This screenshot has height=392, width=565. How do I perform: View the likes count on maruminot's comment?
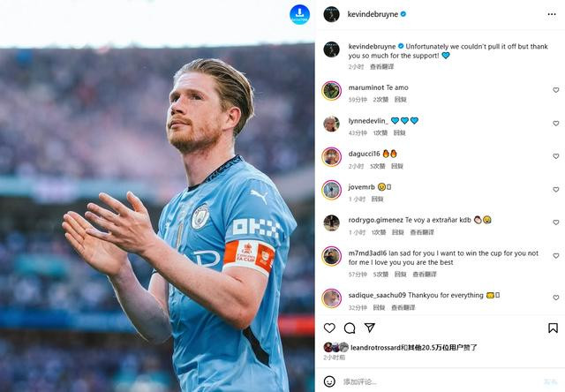(380, 100)
